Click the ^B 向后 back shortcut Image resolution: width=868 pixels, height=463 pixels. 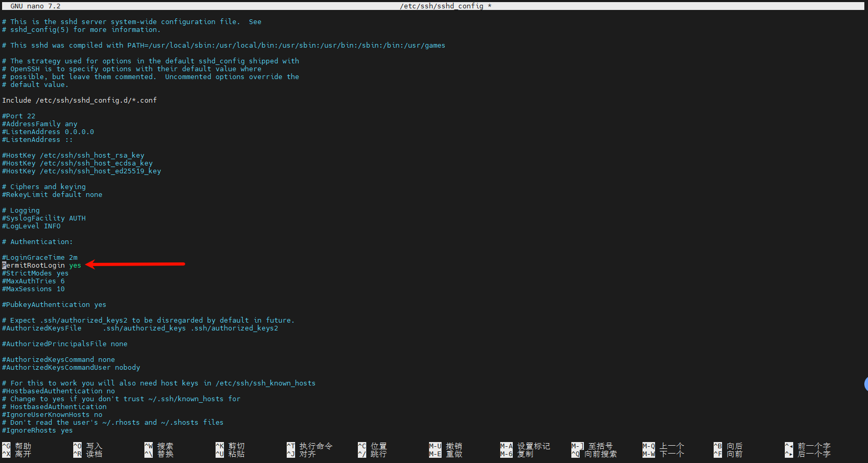[728, 446]
